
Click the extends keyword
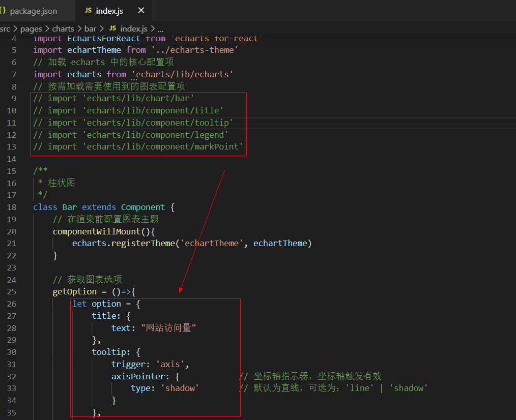pos(99,207)
